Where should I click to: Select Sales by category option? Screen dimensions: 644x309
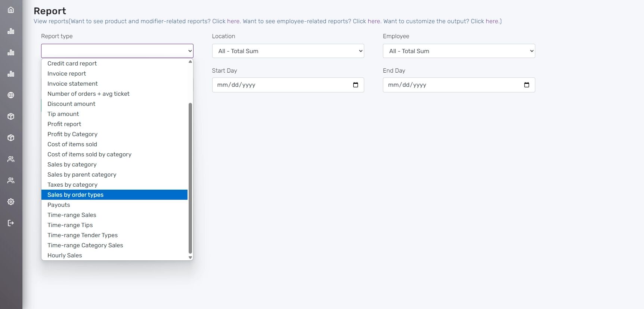[114, 165]
